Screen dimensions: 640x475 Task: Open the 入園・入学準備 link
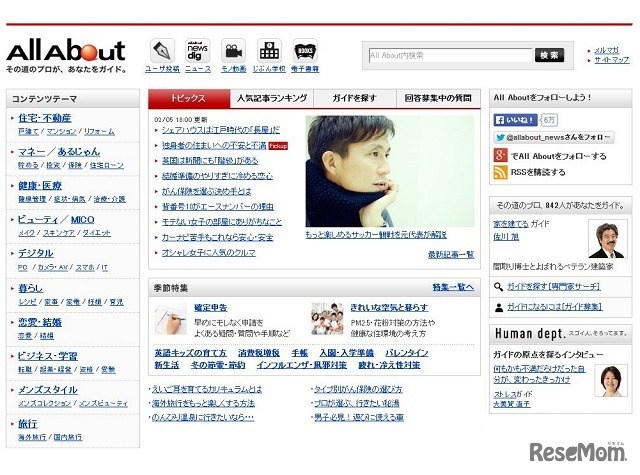pos(347,353)
